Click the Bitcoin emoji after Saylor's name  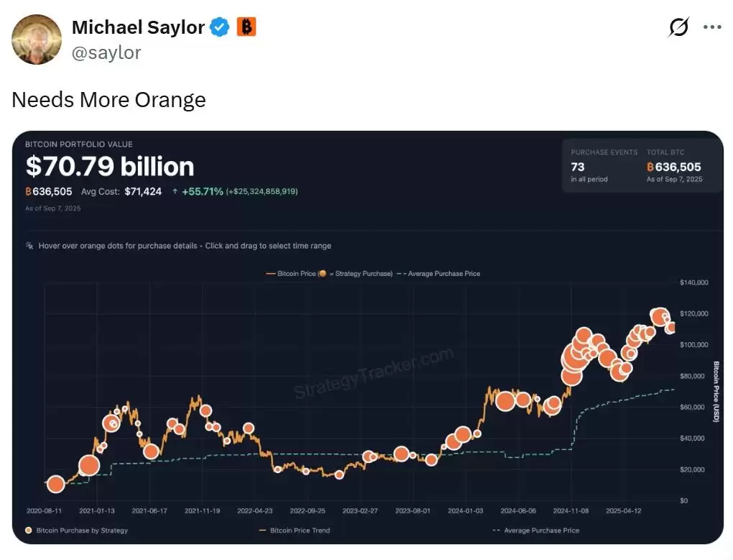point(245,27)
